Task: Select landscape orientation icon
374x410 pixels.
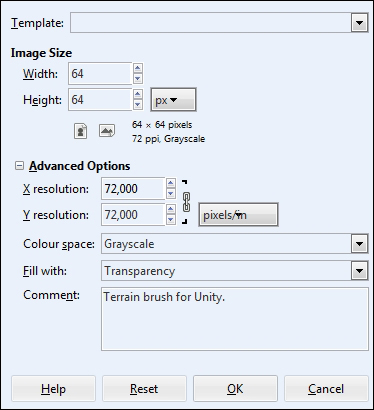Action: [107, 131]
